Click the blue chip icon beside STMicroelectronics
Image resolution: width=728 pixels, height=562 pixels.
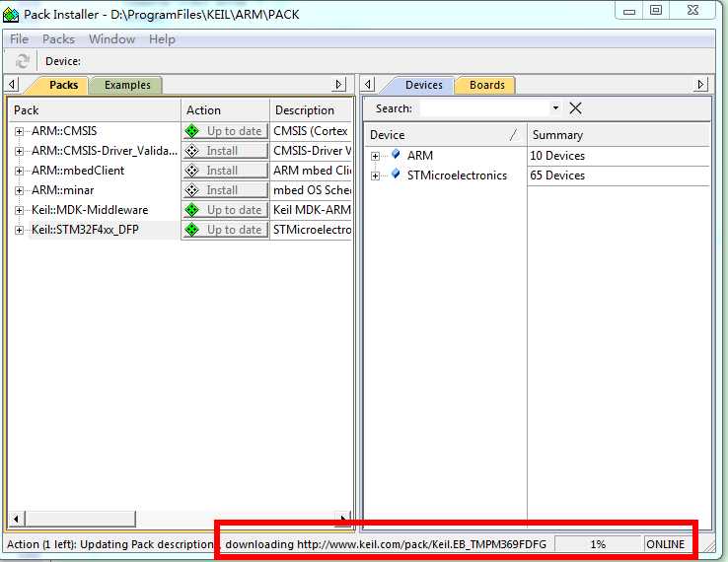click(x=396, y=175)
